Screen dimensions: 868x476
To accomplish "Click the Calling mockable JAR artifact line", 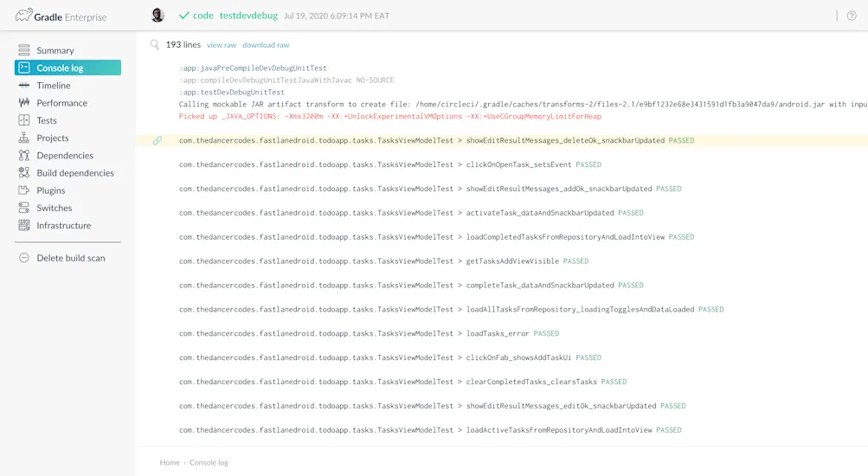I will [x=523, y=104].
